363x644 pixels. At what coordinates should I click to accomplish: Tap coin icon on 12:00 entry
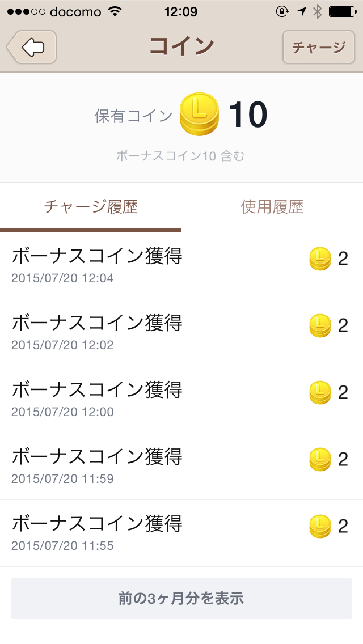320,393
